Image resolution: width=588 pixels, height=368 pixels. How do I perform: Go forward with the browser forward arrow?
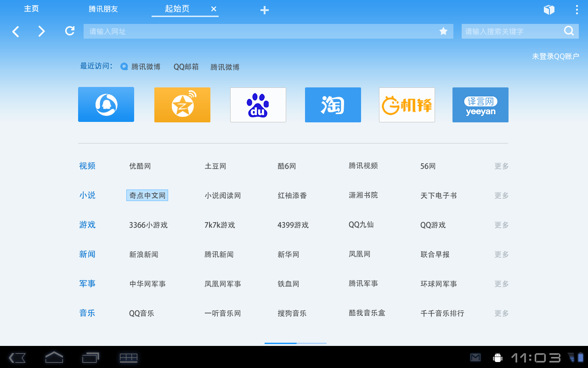pos(41,31)
